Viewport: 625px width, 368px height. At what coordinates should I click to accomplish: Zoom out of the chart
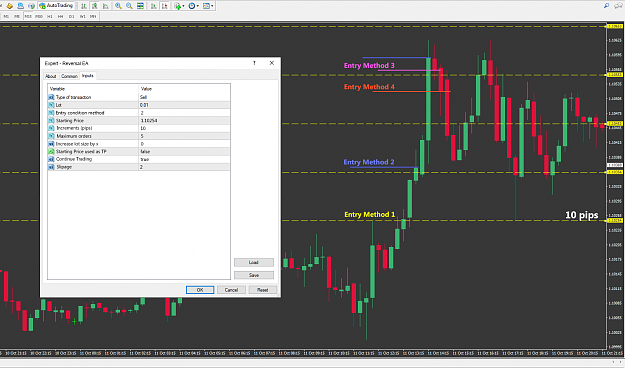pyautogui.click(x=129, y=6)
